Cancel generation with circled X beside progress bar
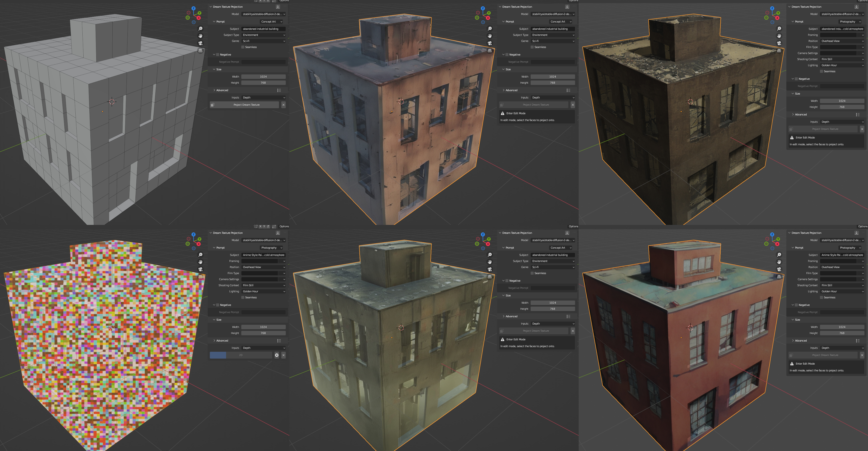This screenshot has width=868, height=451. [x=277, y=355]
